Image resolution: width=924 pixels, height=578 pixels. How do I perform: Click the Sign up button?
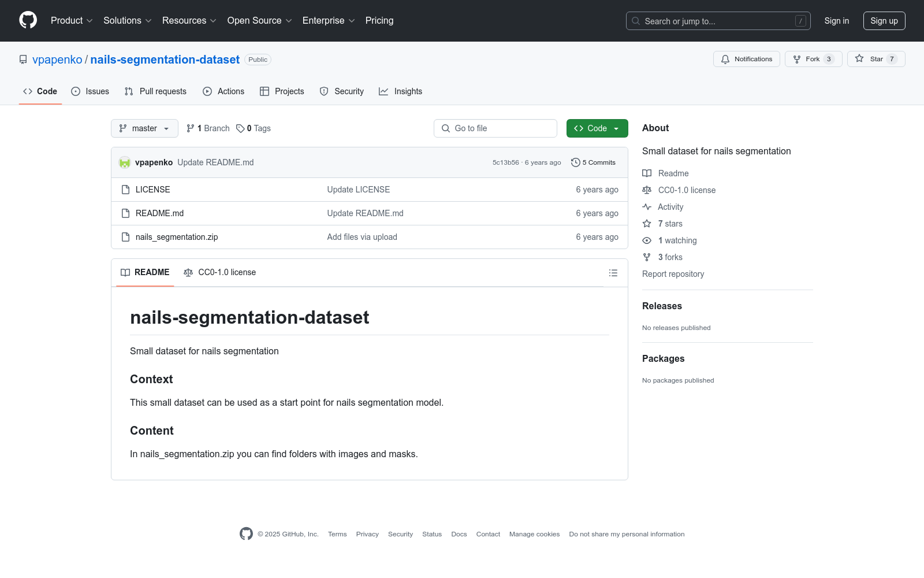[x=884, y=21]
